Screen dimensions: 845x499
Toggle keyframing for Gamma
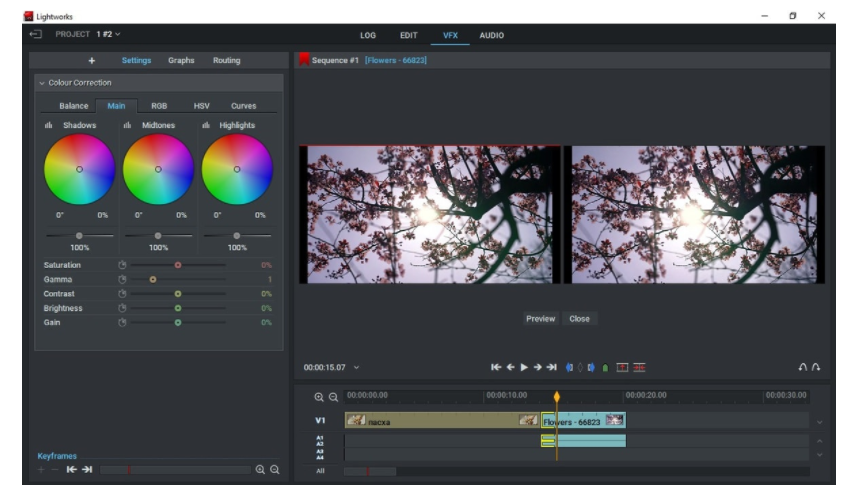122,279
